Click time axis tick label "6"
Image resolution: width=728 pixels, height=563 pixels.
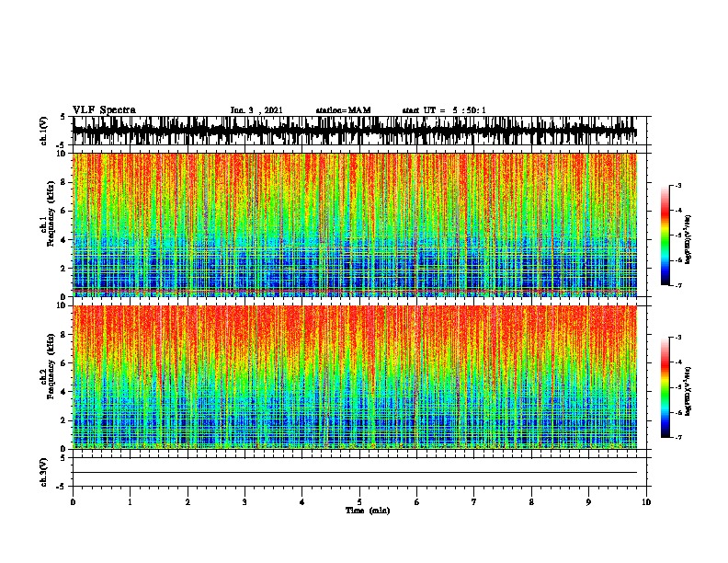[x=416, y=502]
